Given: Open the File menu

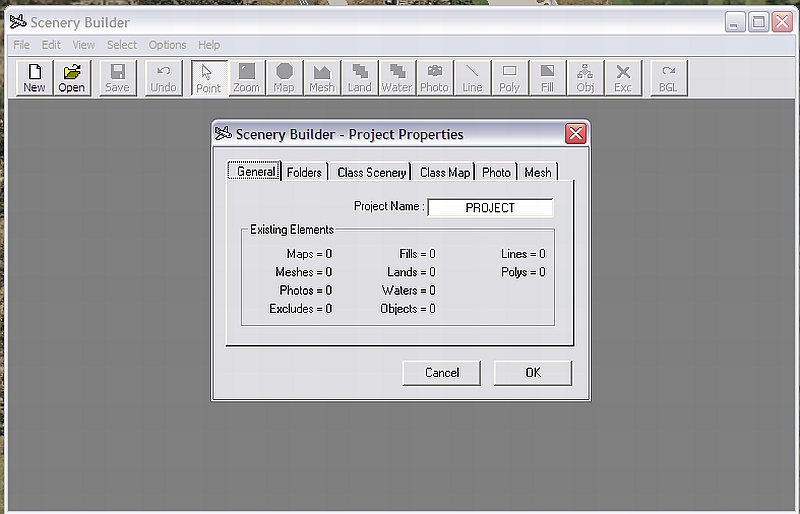Looking at the screenshot, I should [x=21, y=45].
